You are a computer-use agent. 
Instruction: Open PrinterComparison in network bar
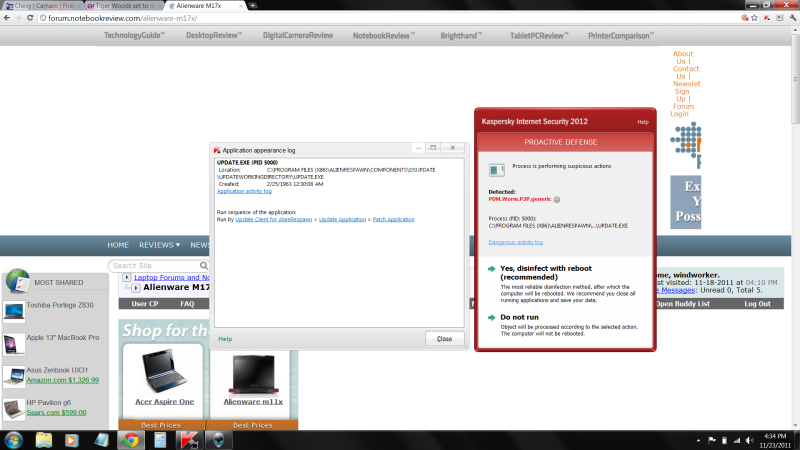[x=621, y=36]
